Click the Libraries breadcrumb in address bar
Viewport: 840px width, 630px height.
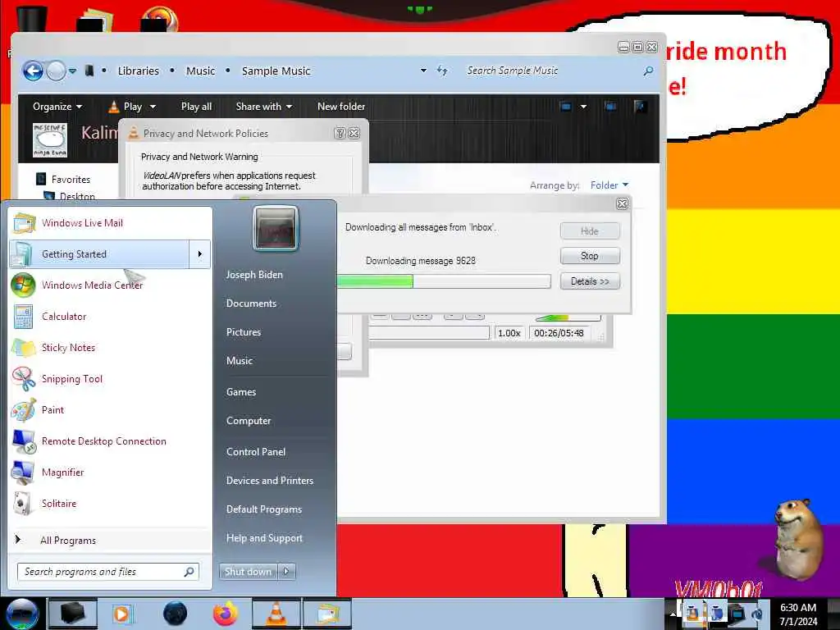pos(138,71)
